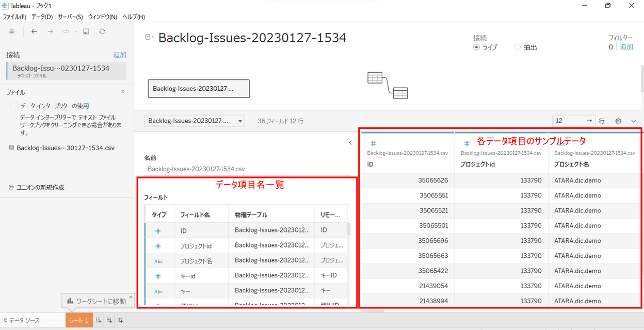Click the fields list vertical scrollbar
The height and width of the screenshot is (330, 644).
pos(349,229)
